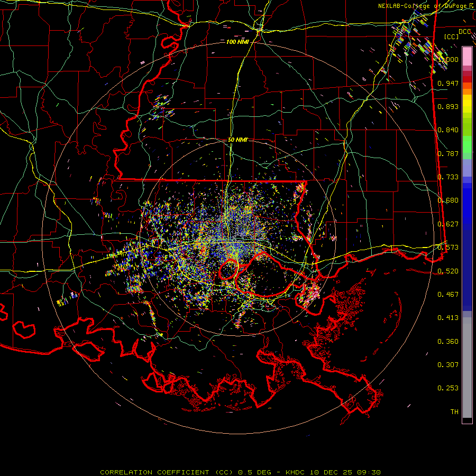Click the 0.360 legend value

pos(448,342)
